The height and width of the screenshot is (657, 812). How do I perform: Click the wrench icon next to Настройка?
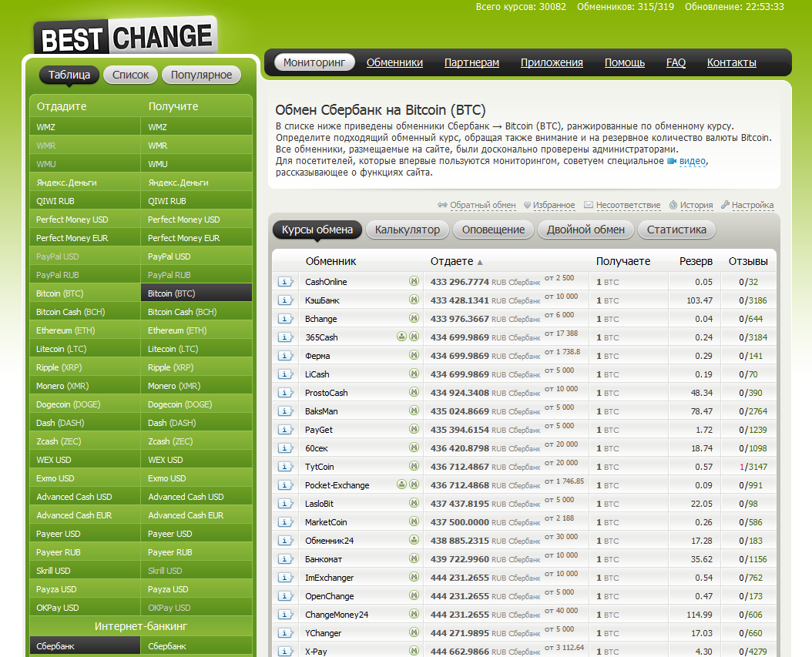coord(725,205)
